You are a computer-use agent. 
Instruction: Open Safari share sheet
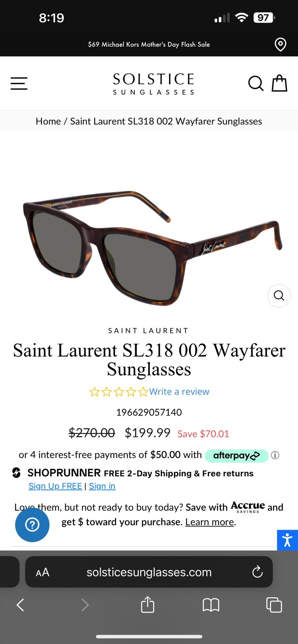[x=147, y=605]
